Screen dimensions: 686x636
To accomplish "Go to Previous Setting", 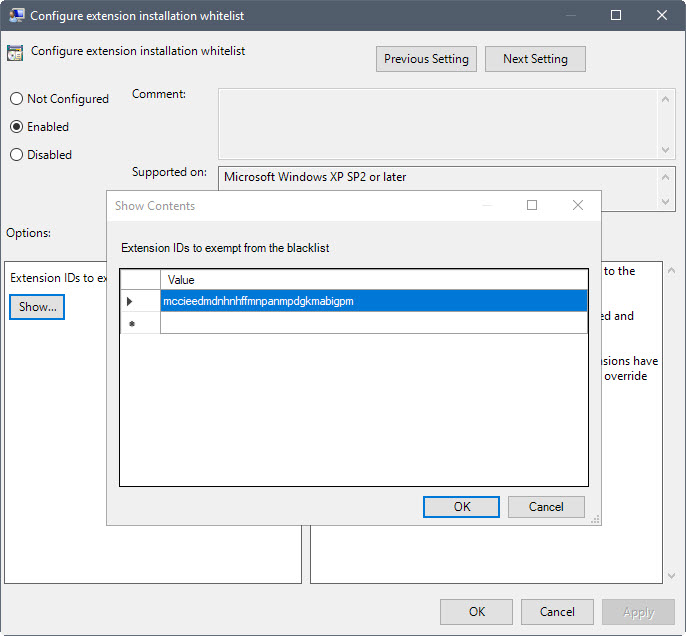I will tap(426, 59).
